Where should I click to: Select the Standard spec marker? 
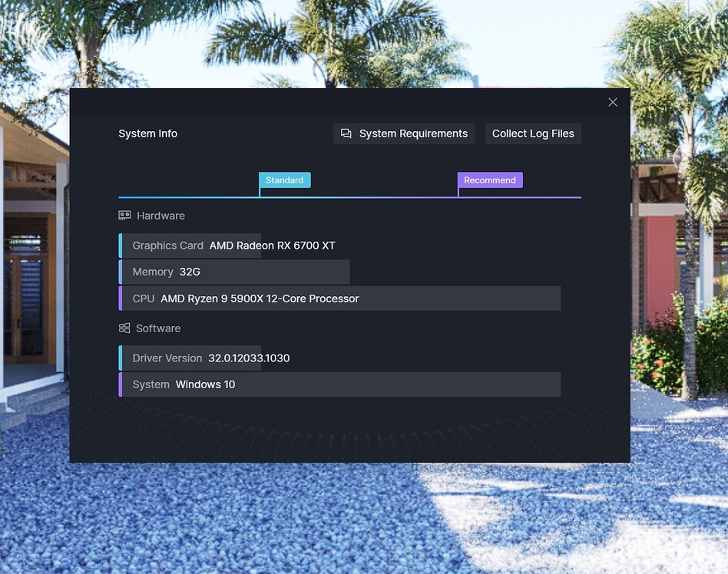285,180
